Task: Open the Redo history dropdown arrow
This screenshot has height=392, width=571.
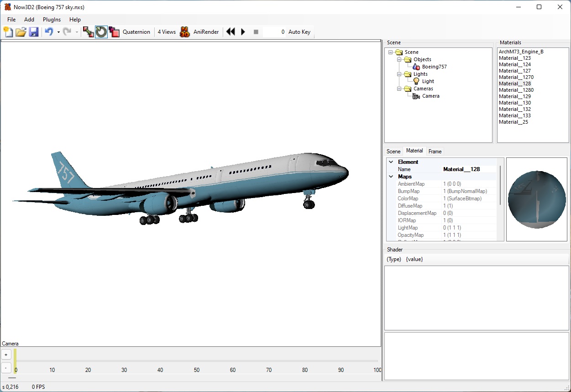Action: pyautogui.click(x=77, y=32)
